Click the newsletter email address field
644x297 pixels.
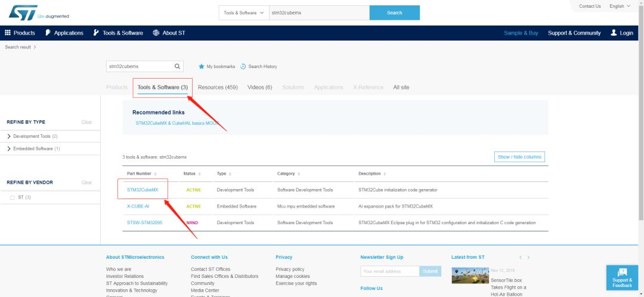[x=390, y=271]
